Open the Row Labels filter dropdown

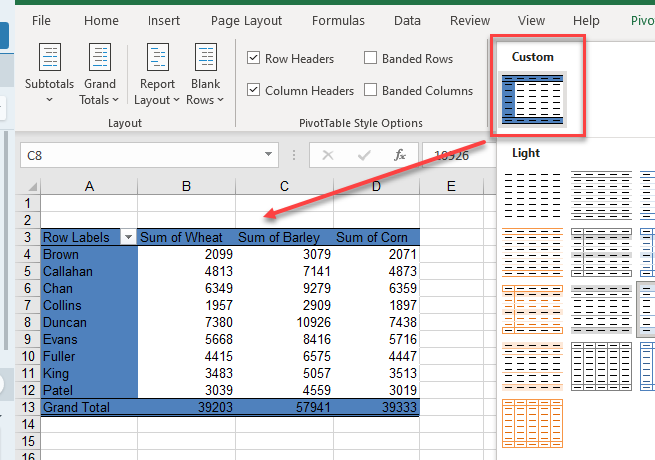(x=127, y=237)
